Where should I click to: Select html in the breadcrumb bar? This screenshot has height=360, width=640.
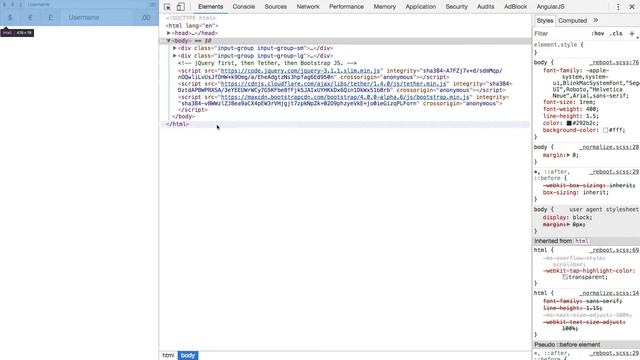point(168,356)
